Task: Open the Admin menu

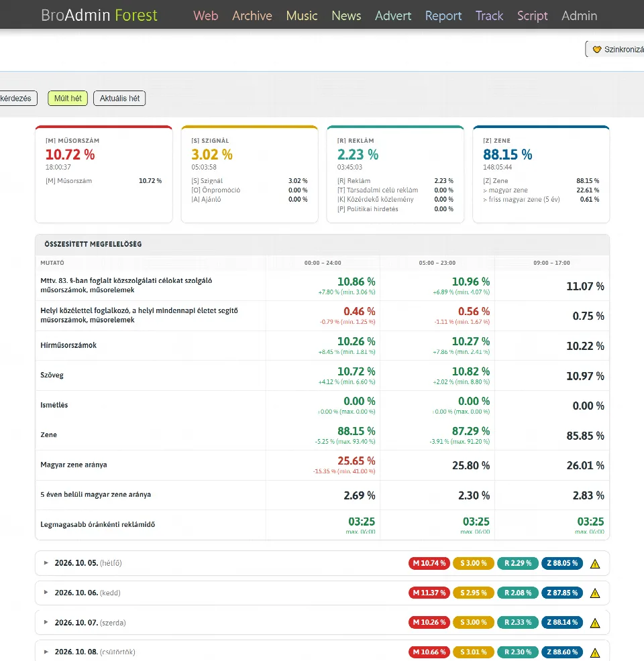Action: (x=579, y=15)
